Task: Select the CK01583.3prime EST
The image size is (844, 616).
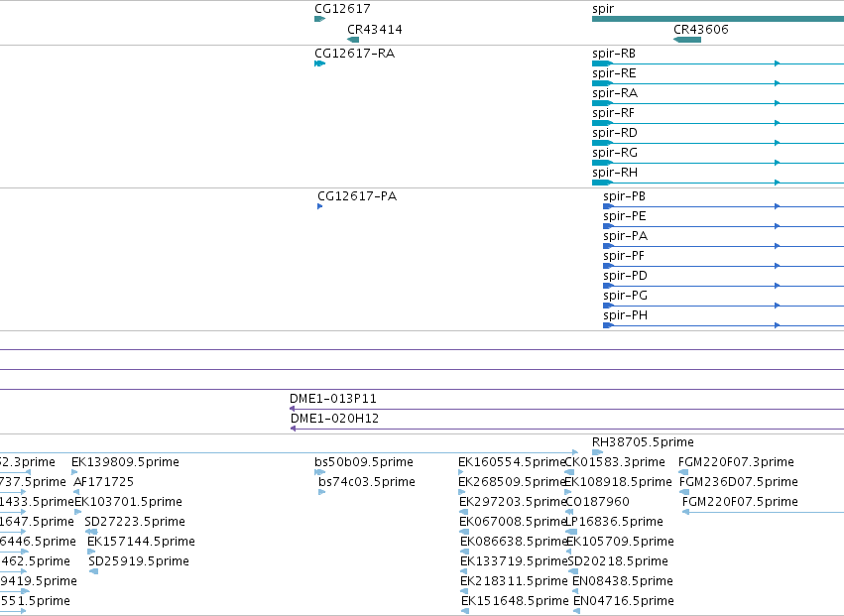Action: point(569,472)
